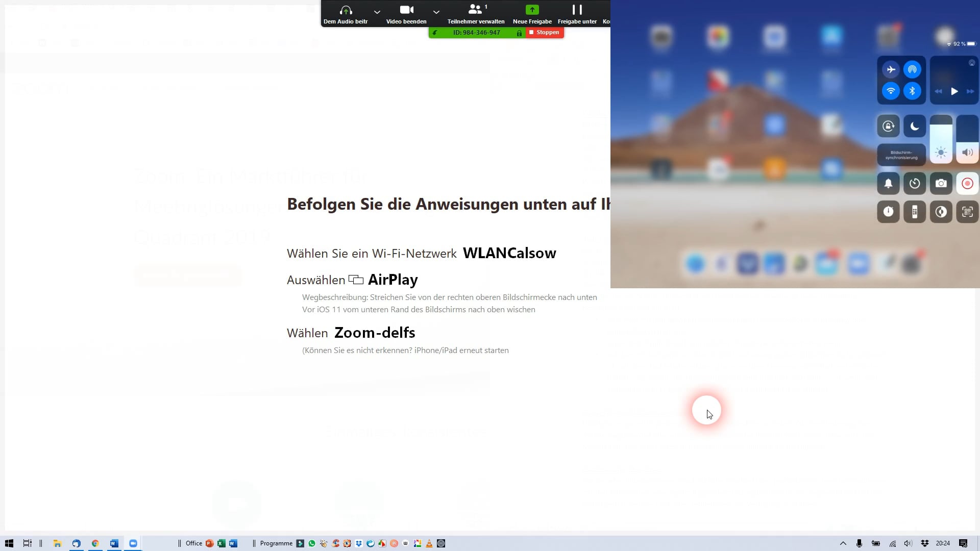
Task: Open network settings from tray Wi-Fi icon
Action: click(x=892, y=543)
